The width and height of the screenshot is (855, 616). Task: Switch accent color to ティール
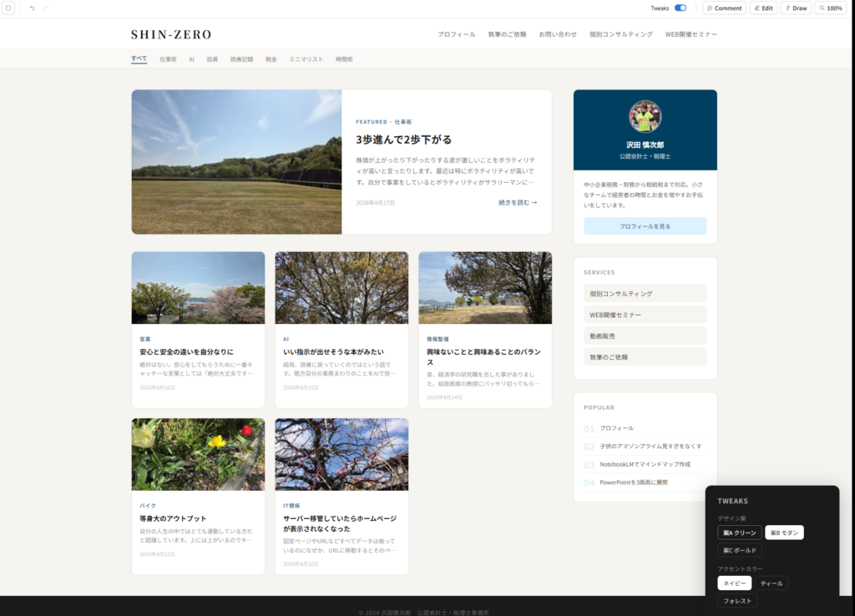point(772,583)
